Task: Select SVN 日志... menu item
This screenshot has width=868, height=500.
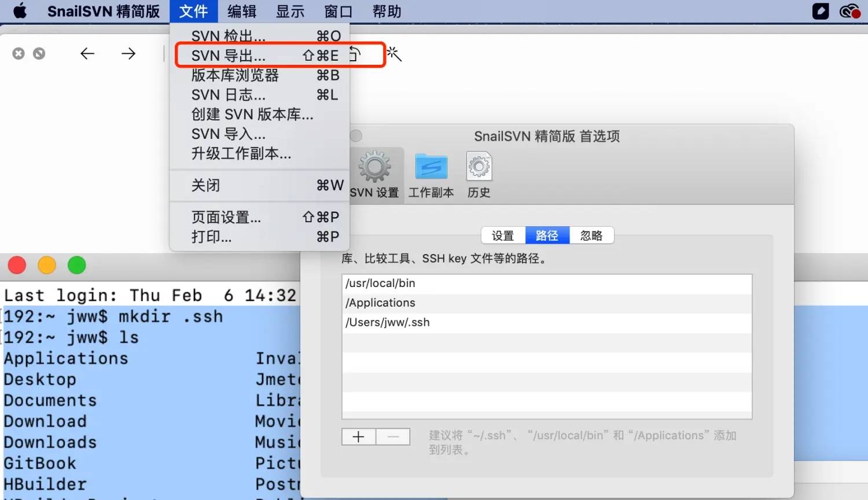Action: pos(260,95)
